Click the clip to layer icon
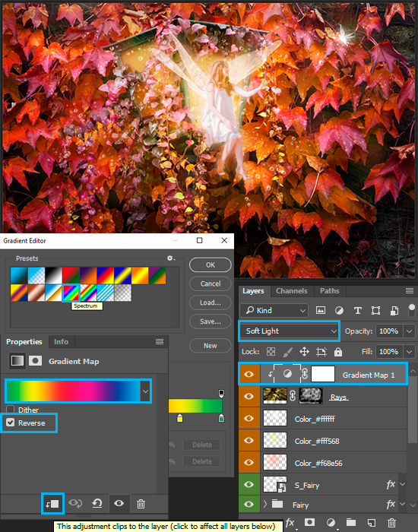The width and height of the screenshot is (418, 532). point(52,504)
